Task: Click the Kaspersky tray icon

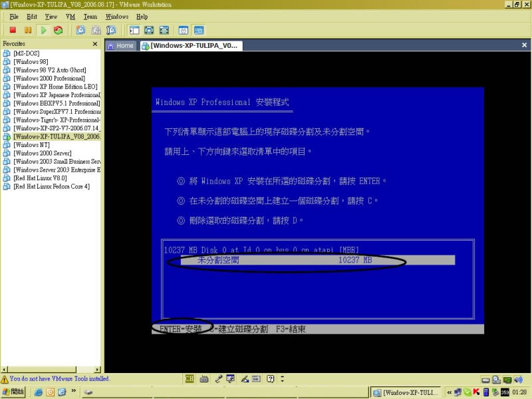Action: [476, 392]
